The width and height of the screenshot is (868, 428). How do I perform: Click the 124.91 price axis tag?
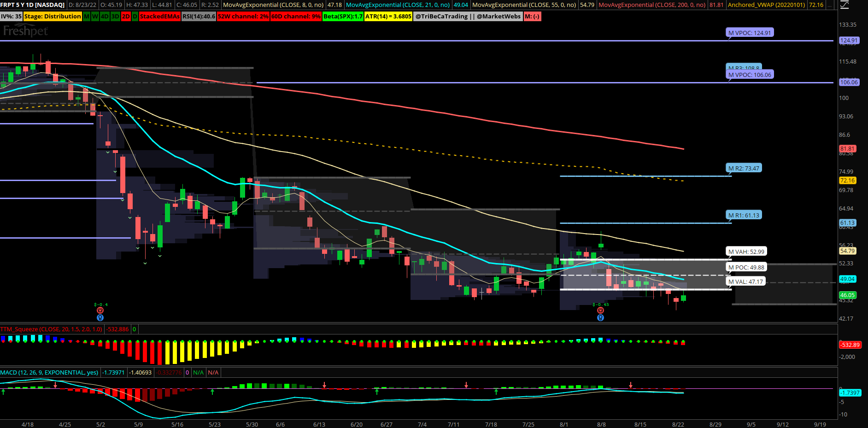(x=849, y=41)
